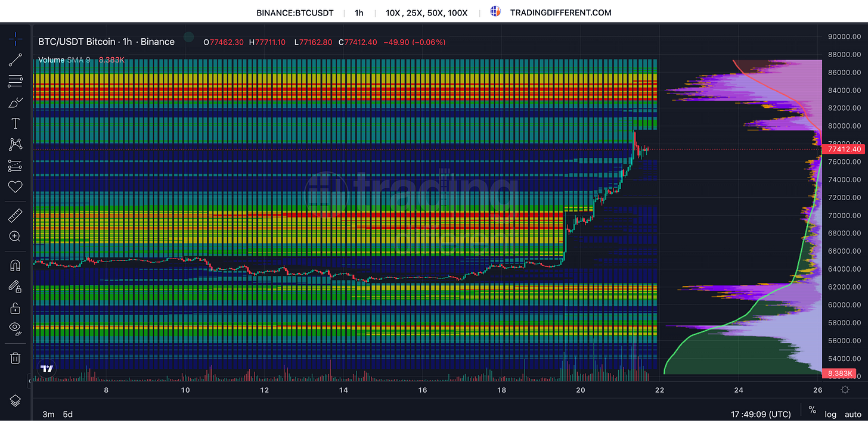The image size is (868, 423).
Task: Click the circular status dot beside Binance
Action: (x=188, y=38)
